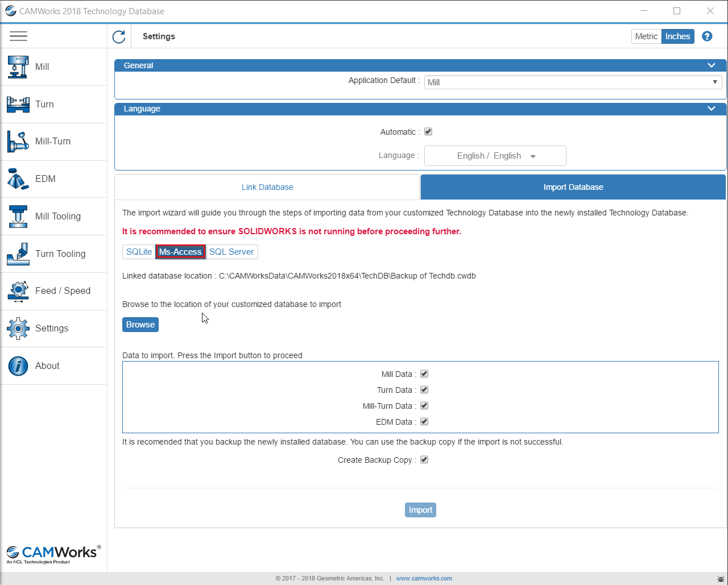
Task: Open the Feed / Speed sidebar label
Action: [63, 291]
